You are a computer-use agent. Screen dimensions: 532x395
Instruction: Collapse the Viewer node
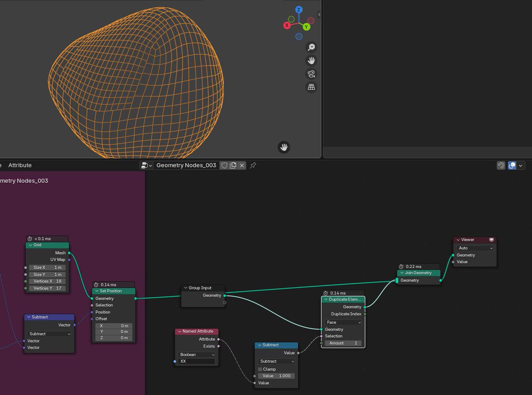[x=458, y=240]
